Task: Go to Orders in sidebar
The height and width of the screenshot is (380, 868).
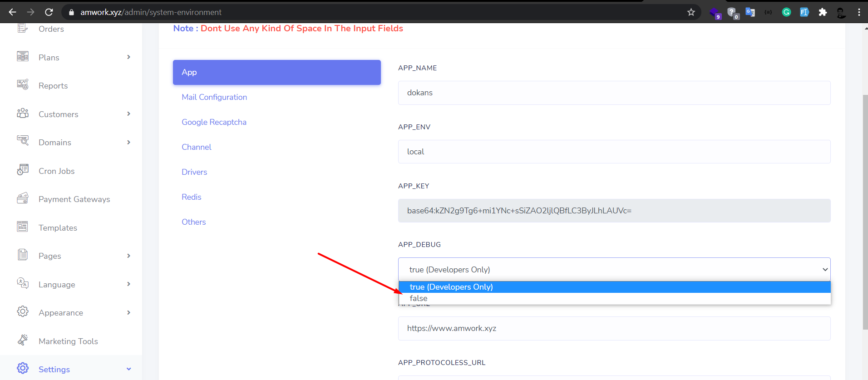Action: point(51,29)
